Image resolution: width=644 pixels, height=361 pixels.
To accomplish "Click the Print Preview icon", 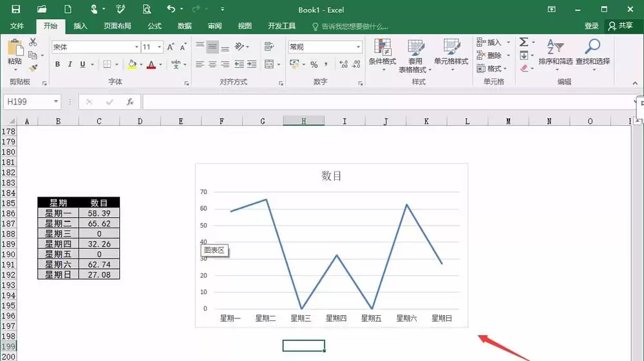I will click(x=147, y=9).
